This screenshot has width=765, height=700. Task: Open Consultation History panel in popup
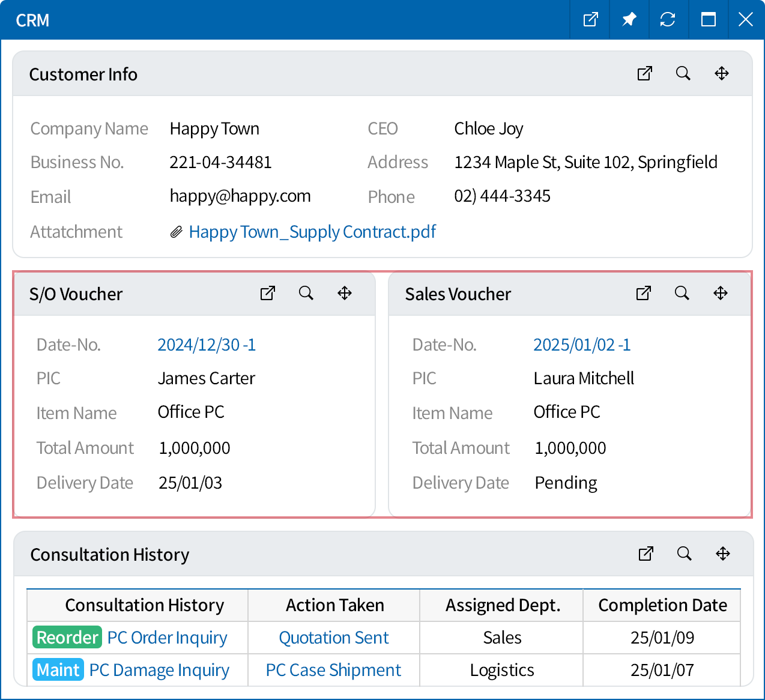(646, 554)
